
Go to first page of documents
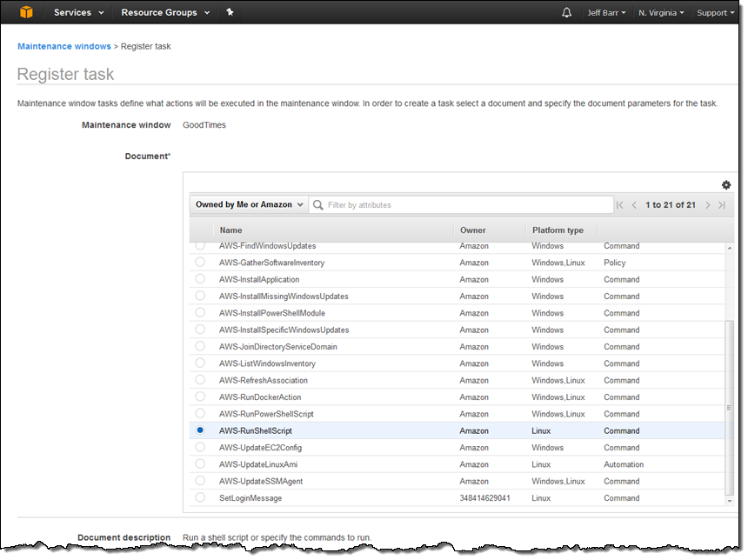619,205
